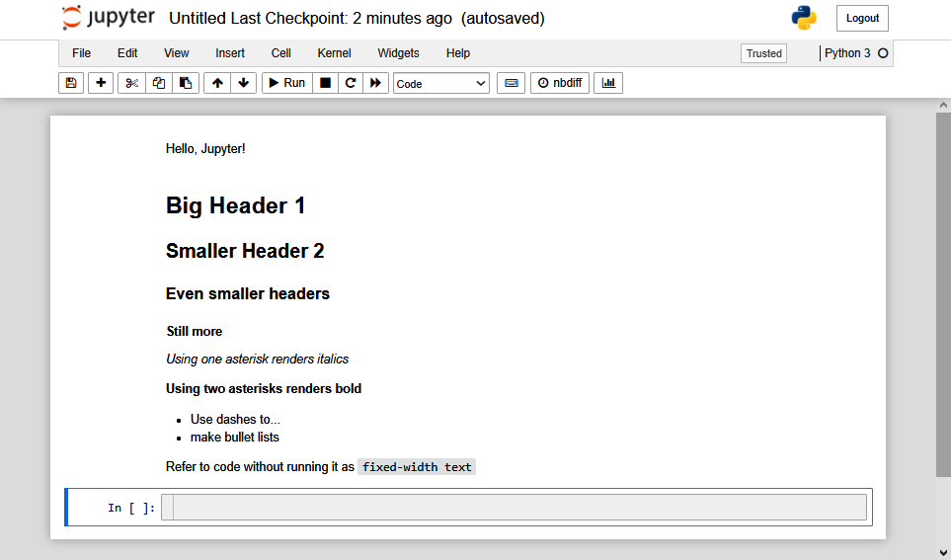Insert a cell below with plus icon
Image resolution: width=951 pixels, height=560 pixels.
101,83
